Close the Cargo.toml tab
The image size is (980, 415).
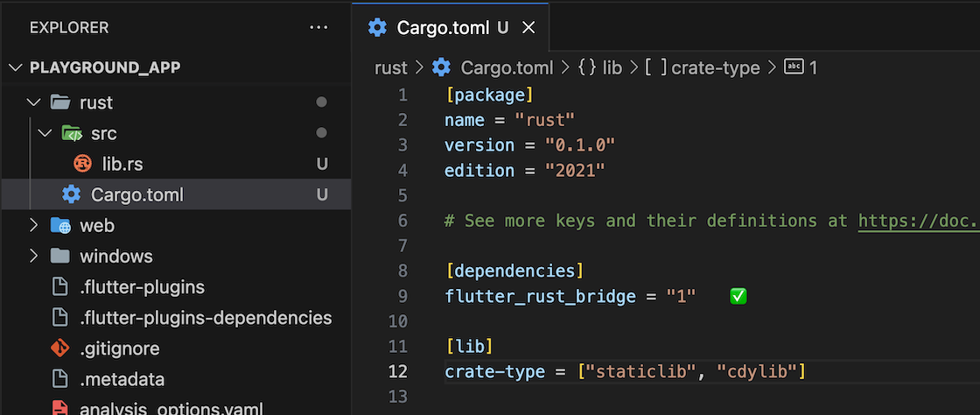click(x=528, y=27)
